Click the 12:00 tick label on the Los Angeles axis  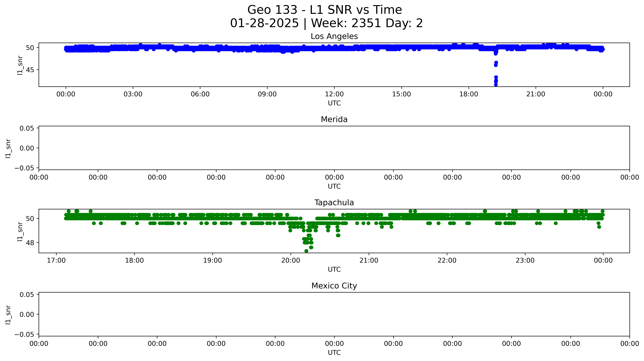[x=334, y=94]
